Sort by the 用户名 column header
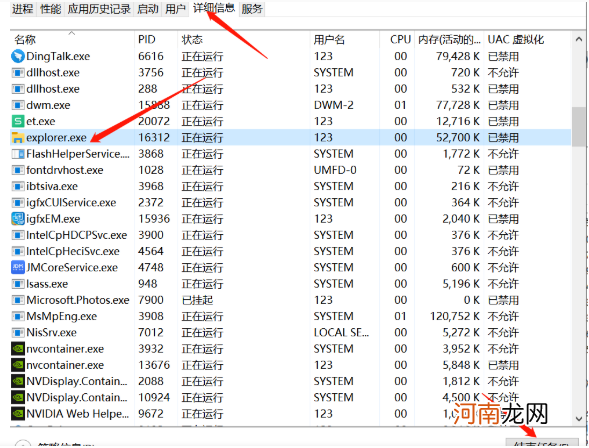 tap(329, 39)
